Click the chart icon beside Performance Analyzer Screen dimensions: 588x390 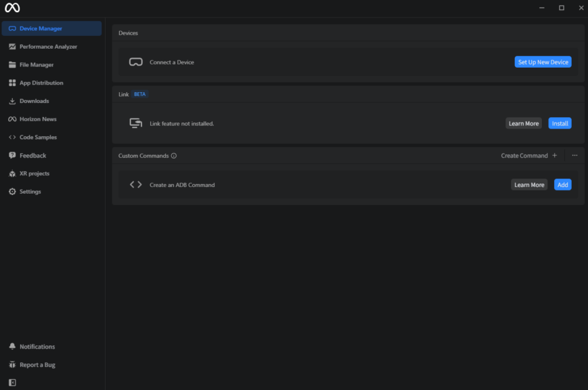[12, 47]
